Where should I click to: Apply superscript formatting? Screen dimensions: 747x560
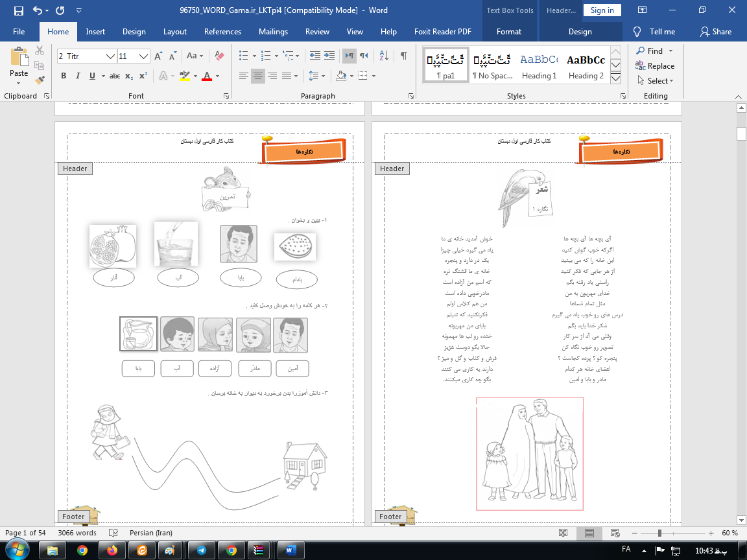pos(143,76)
